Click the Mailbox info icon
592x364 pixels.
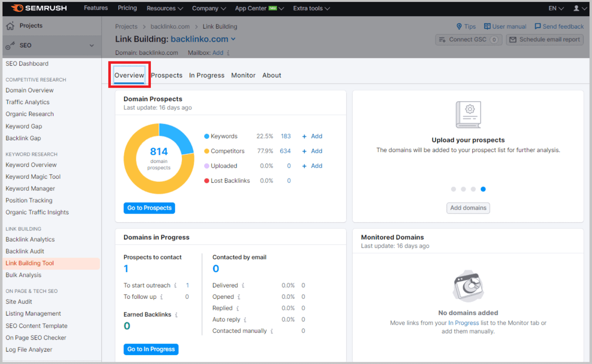pos(228,53)
